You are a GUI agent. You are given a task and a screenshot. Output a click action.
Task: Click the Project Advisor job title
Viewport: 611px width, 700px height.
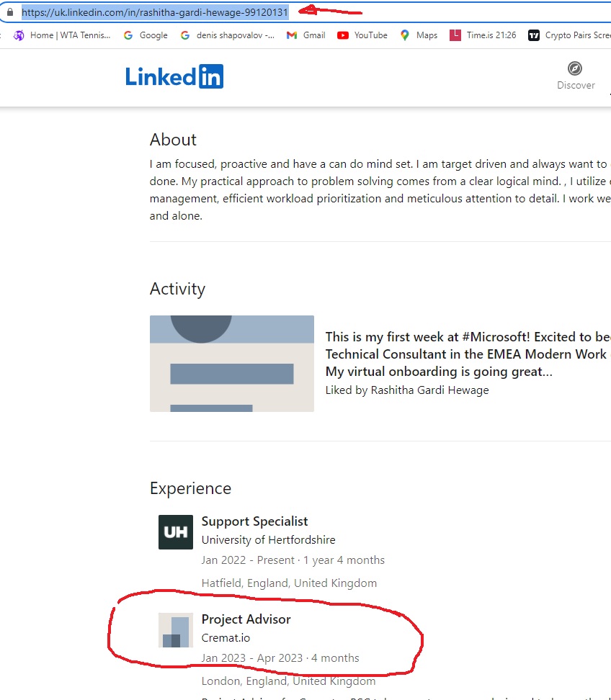[x=246, y=619]
